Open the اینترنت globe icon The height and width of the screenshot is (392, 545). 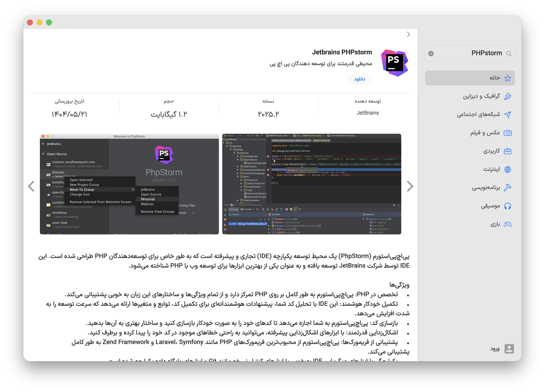tap(508, 169)
